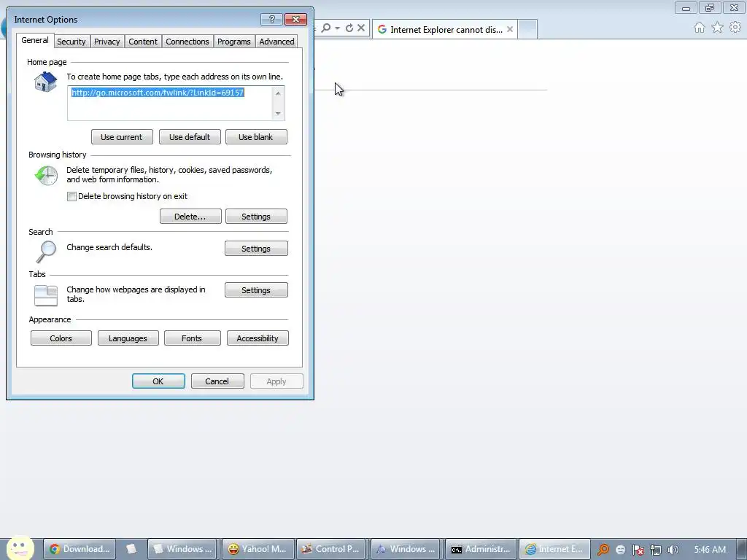Image resolution: width=747 pixels, height=560 pixels.
Task: Restore down the Internet Explorer window
Action: [x=710, y=8]
